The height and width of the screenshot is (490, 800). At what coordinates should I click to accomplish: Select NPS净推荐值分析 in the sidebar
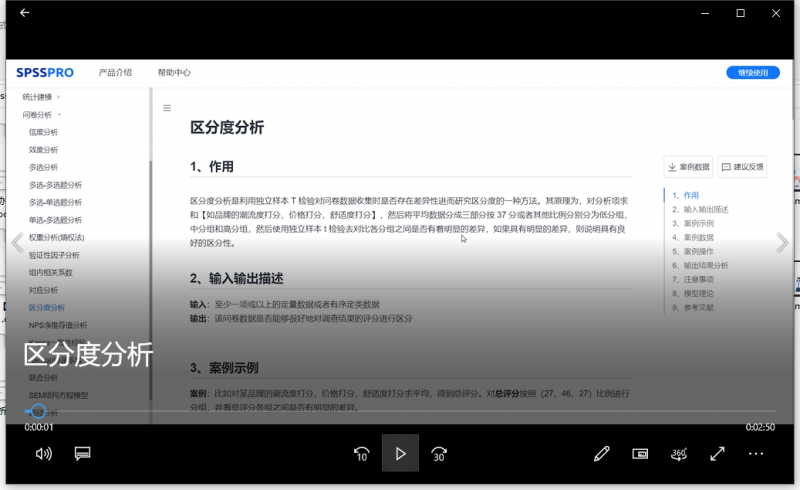tap(58, 325)
